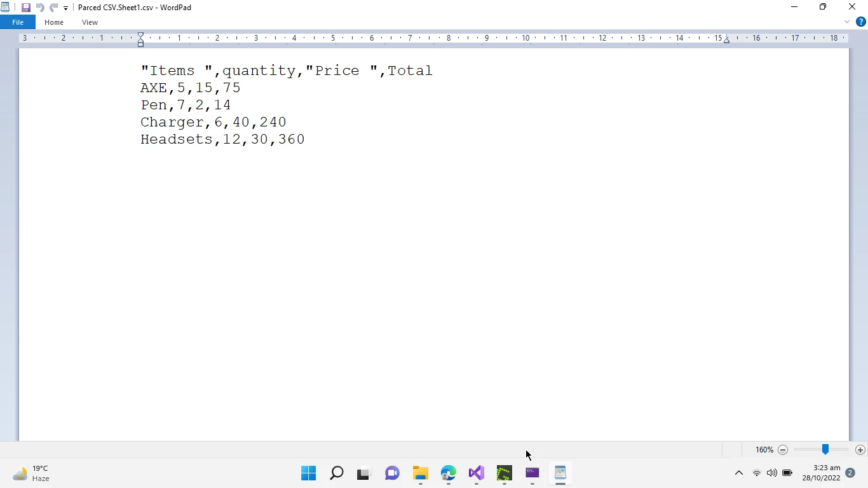Click the zoom out minus button
This screenshot has height=488, width=868.
click(x=783, y=450)
